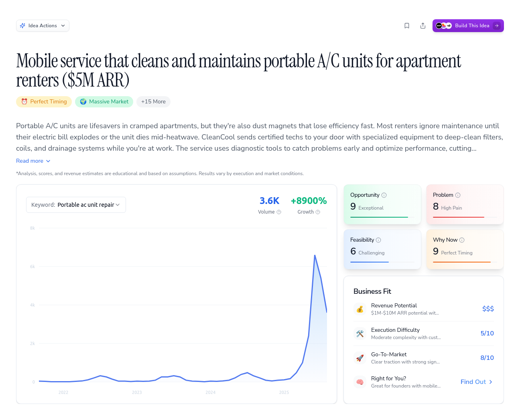The image size is (520, 420).
Task: Click the Massive Market tag
Action: click(104, 102)
